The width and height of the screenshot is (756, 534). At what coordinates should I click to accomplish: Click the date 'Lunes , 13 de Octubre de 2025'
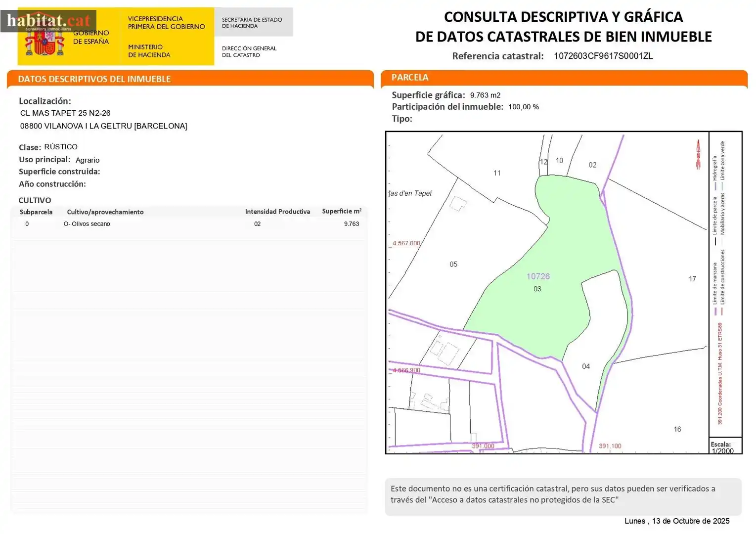point(677,521)
